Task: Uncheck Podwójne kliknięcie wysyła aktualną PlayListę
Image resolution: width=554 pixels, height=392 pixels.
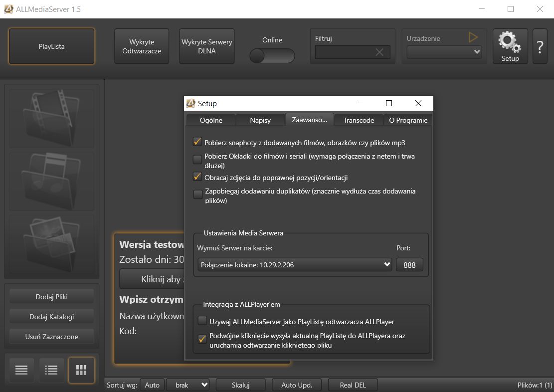Action: click(x=202, y=339)
